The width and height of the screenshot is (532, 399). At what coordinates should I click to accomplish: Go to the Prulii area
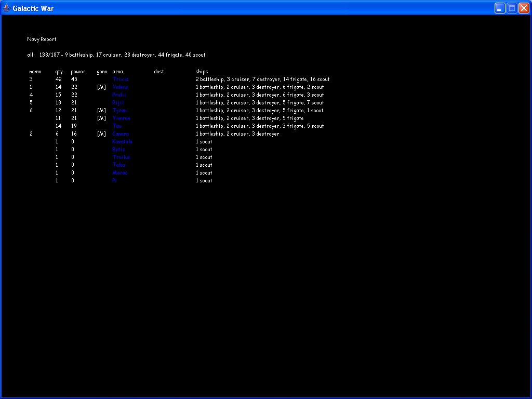pos(119,95)
